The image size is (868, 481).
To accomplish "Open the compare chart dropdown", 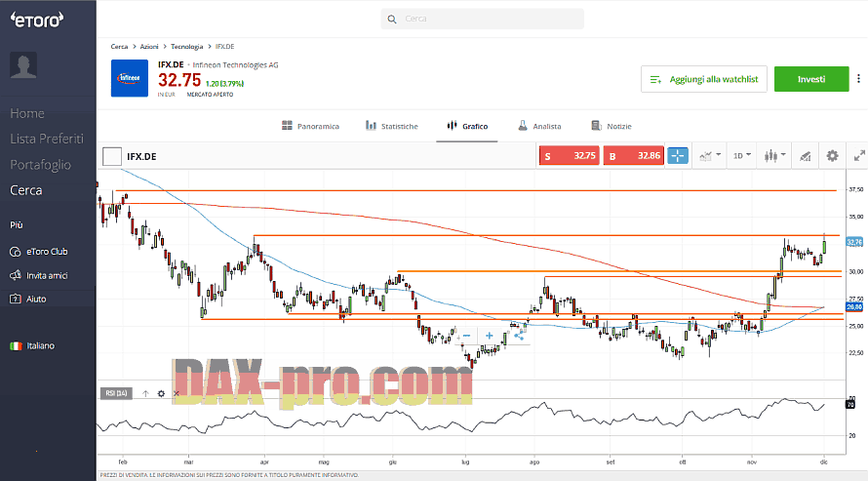I will 710,156.
